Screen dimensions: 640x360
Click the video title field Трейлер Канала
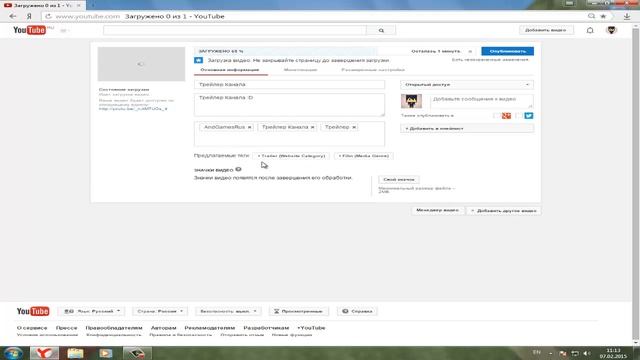pyautogui.click(x=289, y=84)
